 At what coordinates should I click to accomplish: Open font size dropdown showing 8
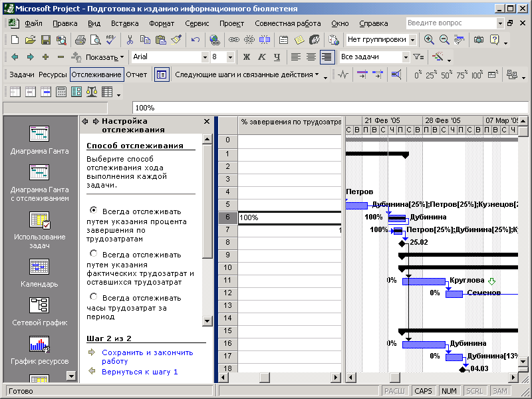(x=230, y=57)
